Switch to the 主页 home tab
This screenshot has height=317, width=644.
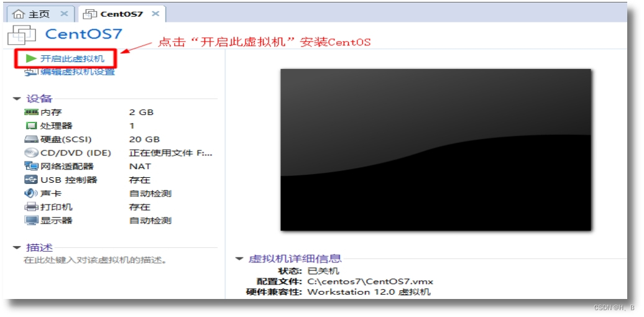[39, 14]
